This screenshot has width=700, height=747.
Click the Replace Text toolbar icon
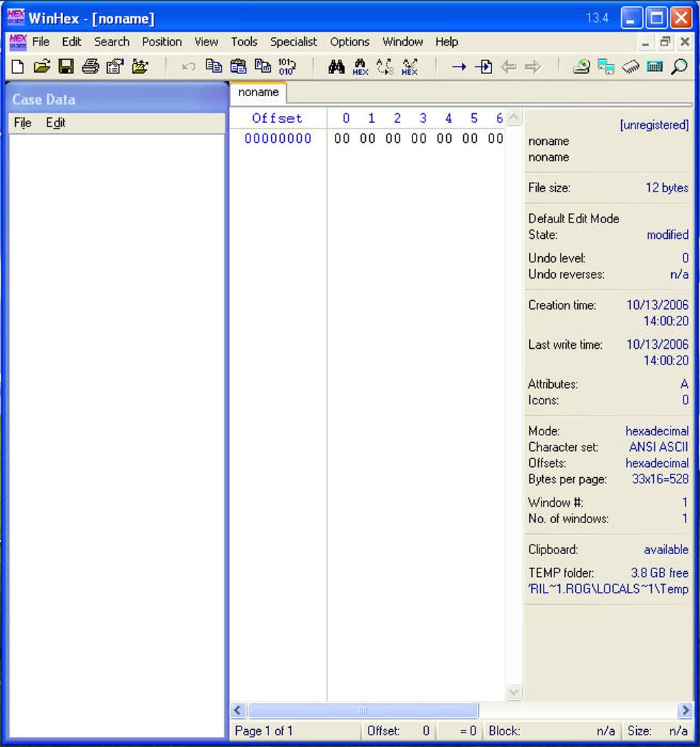[385, 67]
